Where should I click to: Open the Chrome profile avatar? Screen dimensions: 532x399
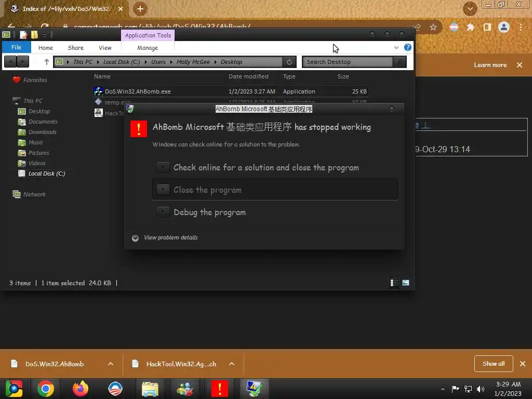[504, 27]
